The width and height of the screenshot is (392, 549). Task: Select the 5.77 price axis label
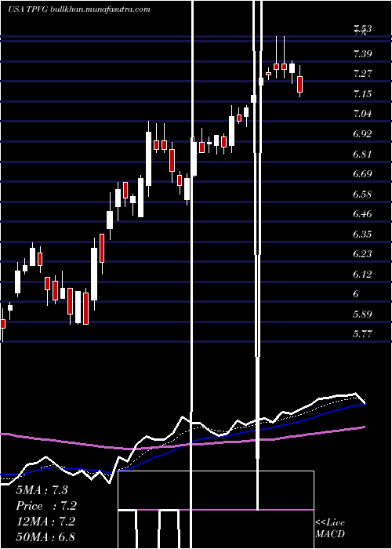point(362,334)
